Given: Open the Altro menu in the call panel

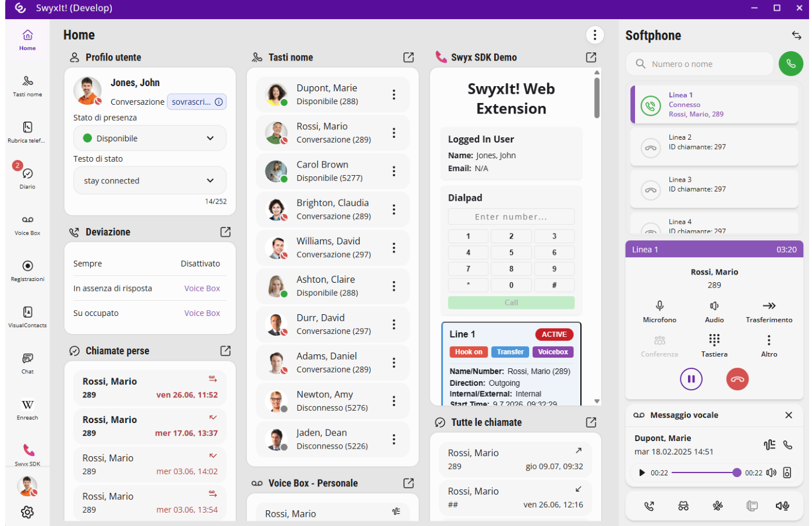Looking at the screenshot, I should coord(769,344).
